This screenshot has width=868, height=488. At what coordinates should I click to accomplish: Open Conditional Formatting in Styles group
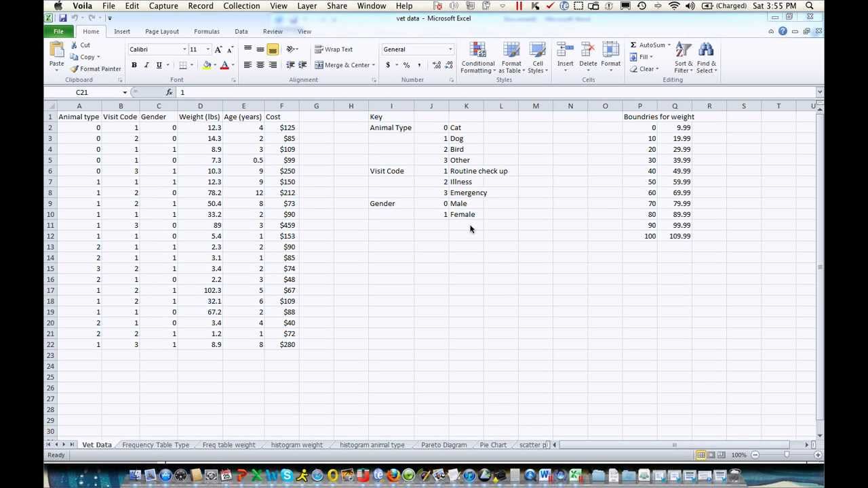(477, 58)
